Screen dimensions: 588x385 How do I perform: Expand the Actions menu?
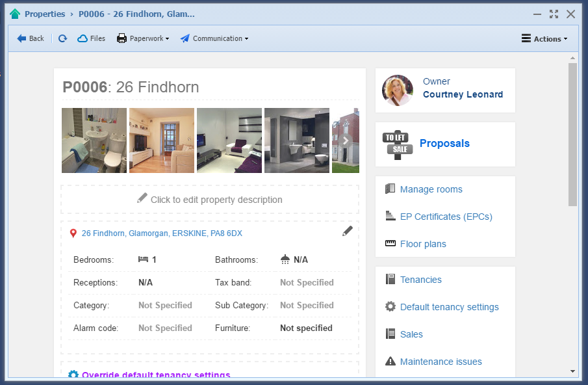tap(544, 38)
